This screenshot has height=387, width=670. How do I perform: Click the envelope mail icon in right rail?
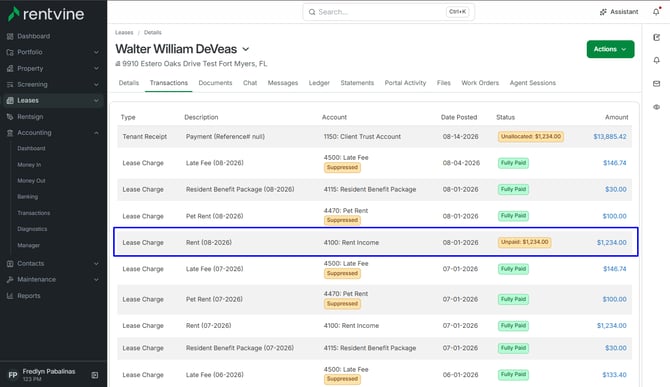(x=656, y=84)
